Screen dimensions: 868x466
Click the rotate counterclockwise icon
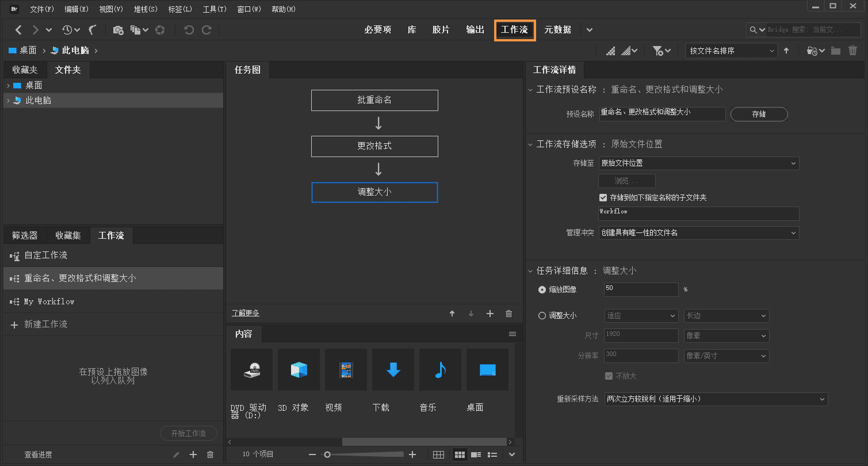189,30
